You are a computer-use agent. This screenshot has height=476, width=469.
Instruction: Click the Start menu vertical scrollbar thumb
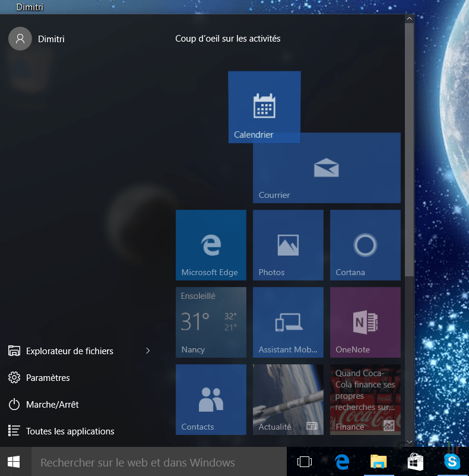pos(409,150)
